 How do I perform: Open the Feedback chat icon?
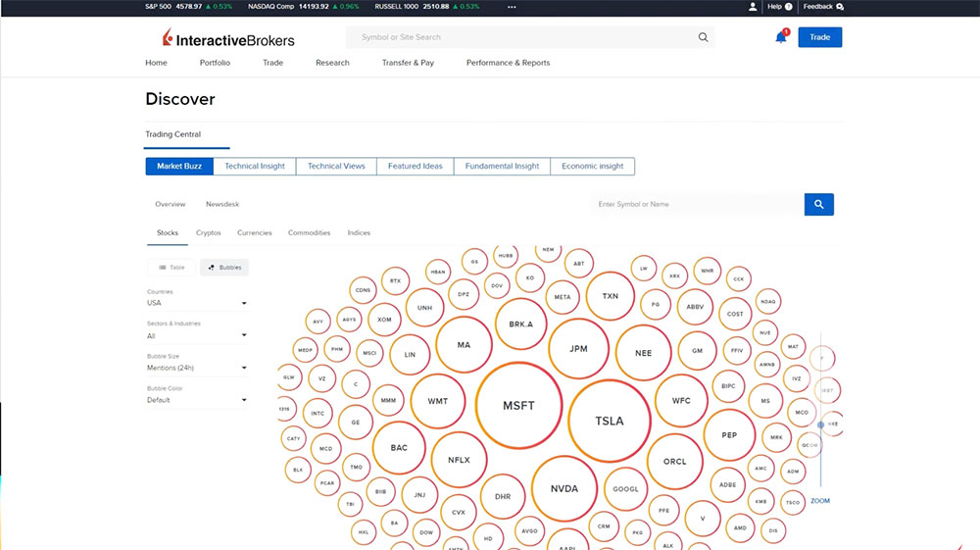[x=840, y=7]
